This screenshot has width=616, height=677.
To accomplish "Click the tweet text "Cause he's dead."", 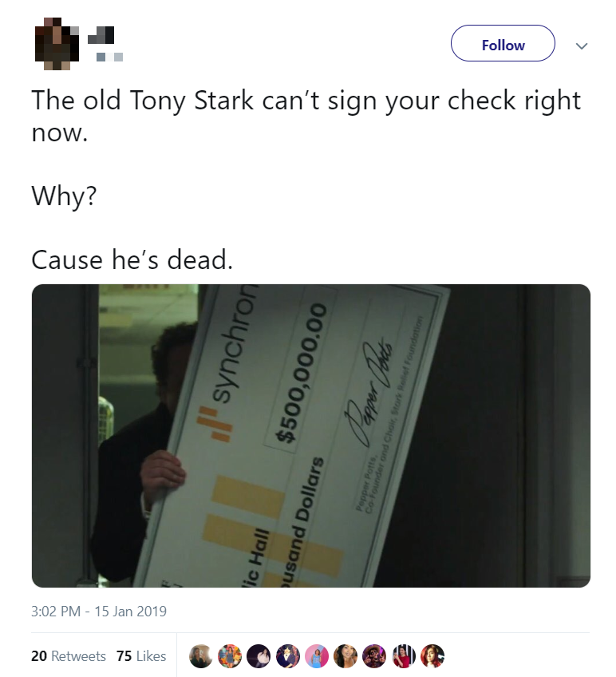I will point(132,260).
